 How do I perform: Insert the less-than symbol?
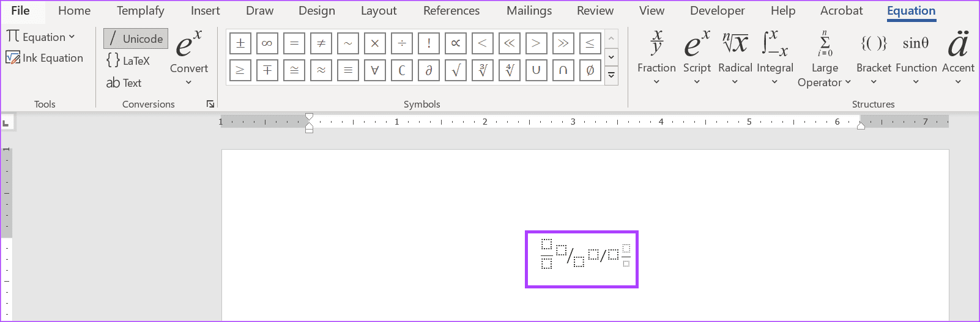click(483, 43)
